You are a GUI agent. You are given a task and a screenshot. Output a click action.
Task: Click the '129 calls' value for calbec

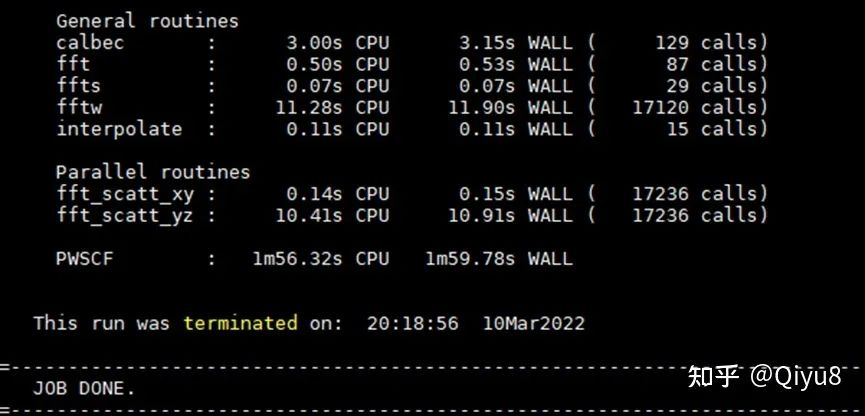click(x=711, y=42)
